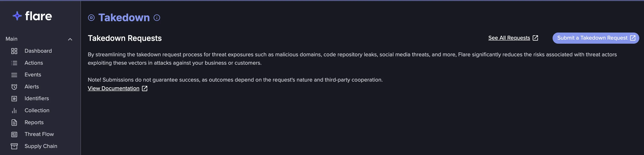Click the Threat Flow news icon
The height and width of the screenshot is (155, 644).
[x=14, y=134]
